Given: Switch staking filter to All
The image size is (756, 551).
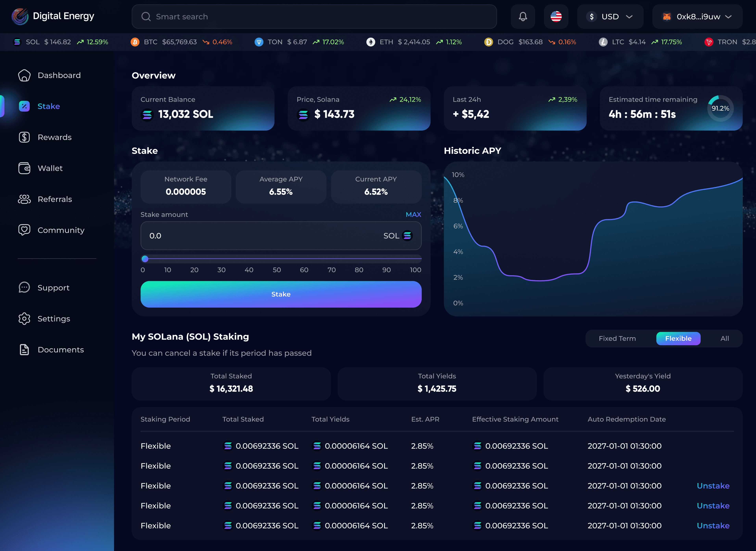Looking at the screenshot, I should coord(724,338).
